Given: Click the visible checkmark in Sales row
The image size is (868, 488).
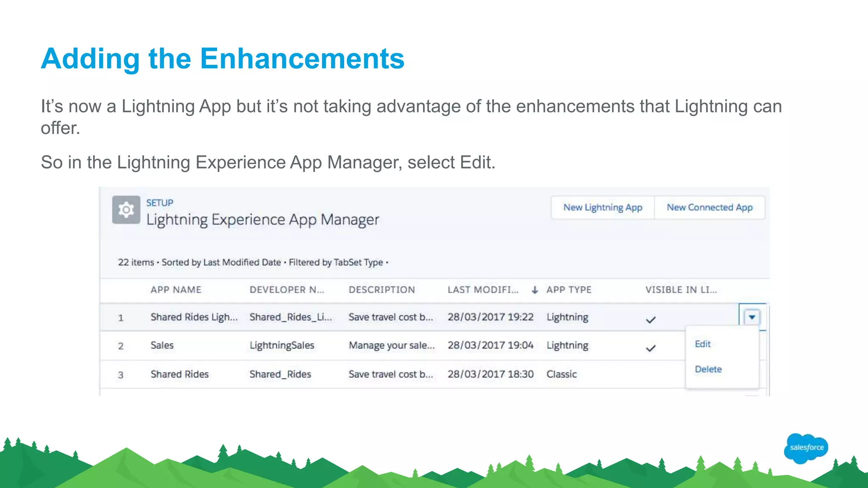Looking at the screenshot, I should click(651, 348).
